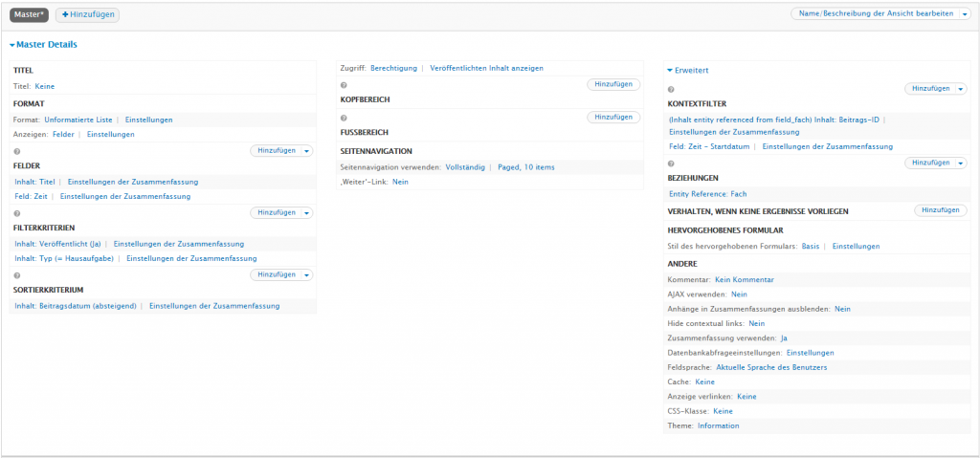Click the help icon above the BEZIEHUNGEN heading
The width and height of the screenshot is (980, 458).
point(671,164)
